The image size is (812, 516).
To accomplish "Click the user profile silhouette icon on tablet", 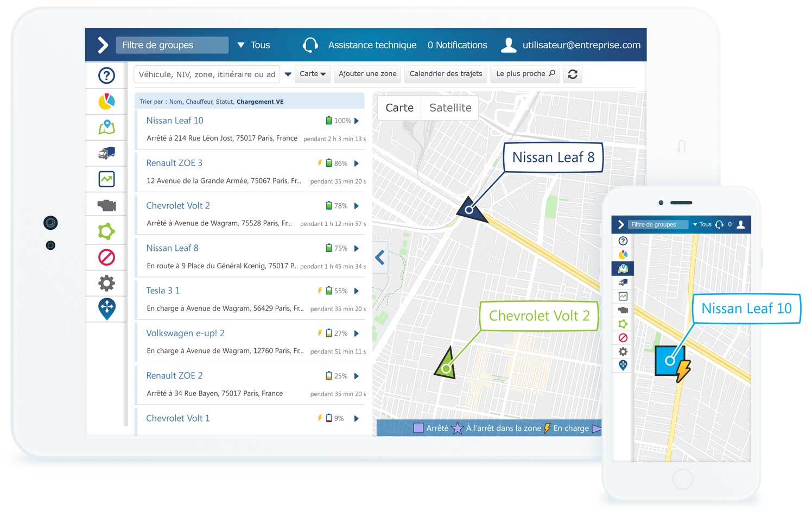I will coord(509,45).
